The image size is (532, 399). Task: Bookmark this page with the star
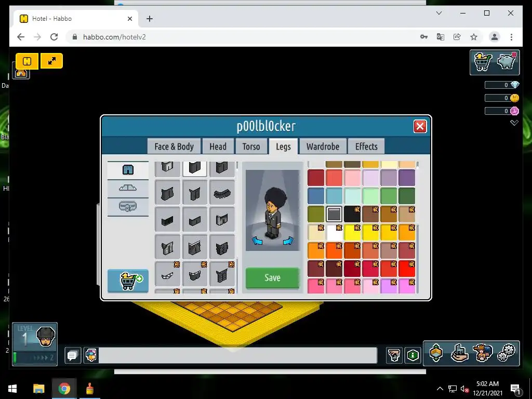click(x=474, y=37)
